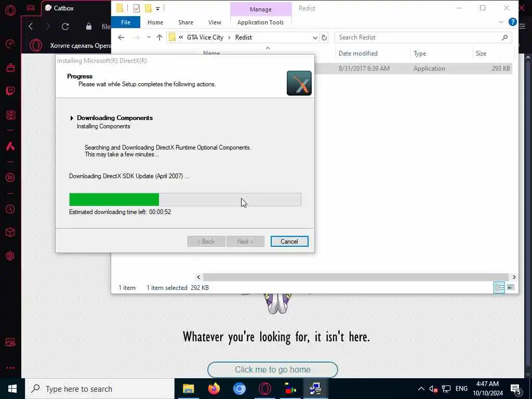Open recent locations dropdown arrow in Explorer
Viewport: 532px width, 399px height.
[149, 37]
